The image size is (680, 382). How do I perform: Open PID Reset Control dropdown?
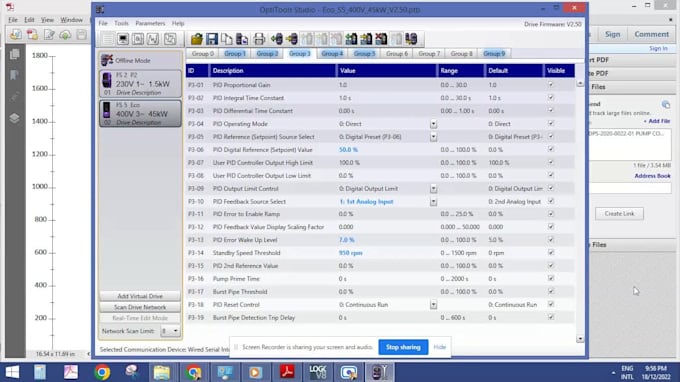coord(433,305)
